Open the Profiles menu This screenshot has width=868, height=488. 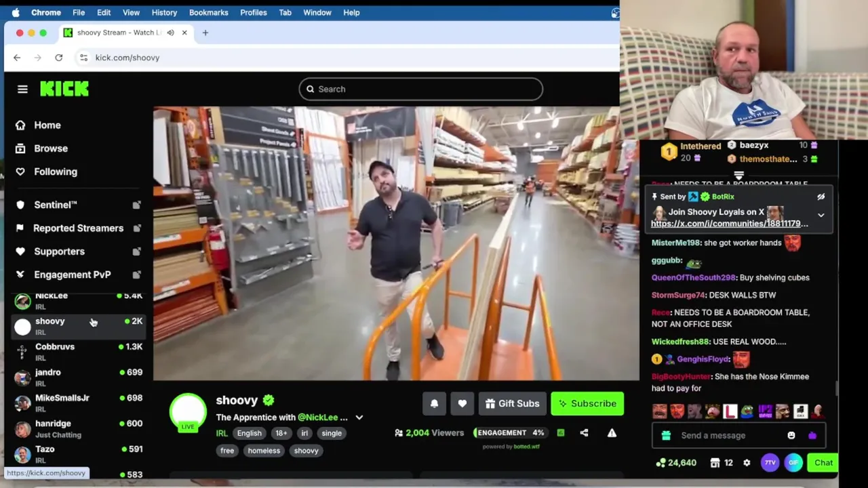point(254,12)
